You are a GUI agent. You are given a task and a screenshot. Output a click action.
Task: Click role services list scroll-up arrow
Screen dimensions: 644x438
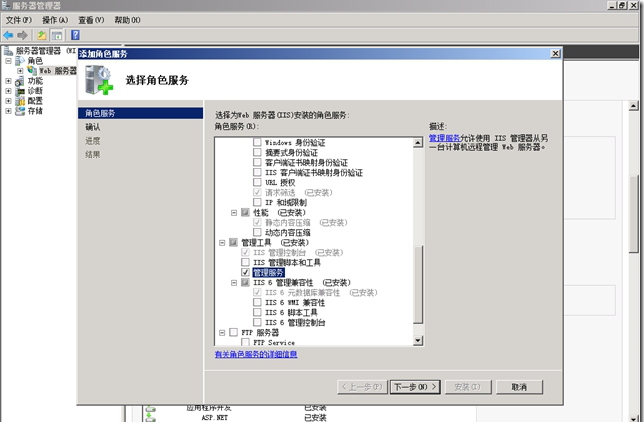coord(418,143)
